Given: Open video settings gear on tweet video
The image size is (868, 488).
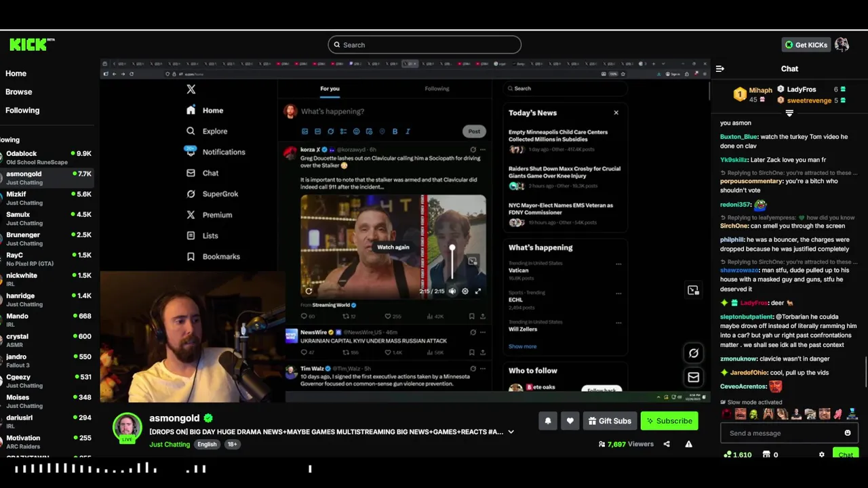Looking at the screenshot, I should point(465,291).
